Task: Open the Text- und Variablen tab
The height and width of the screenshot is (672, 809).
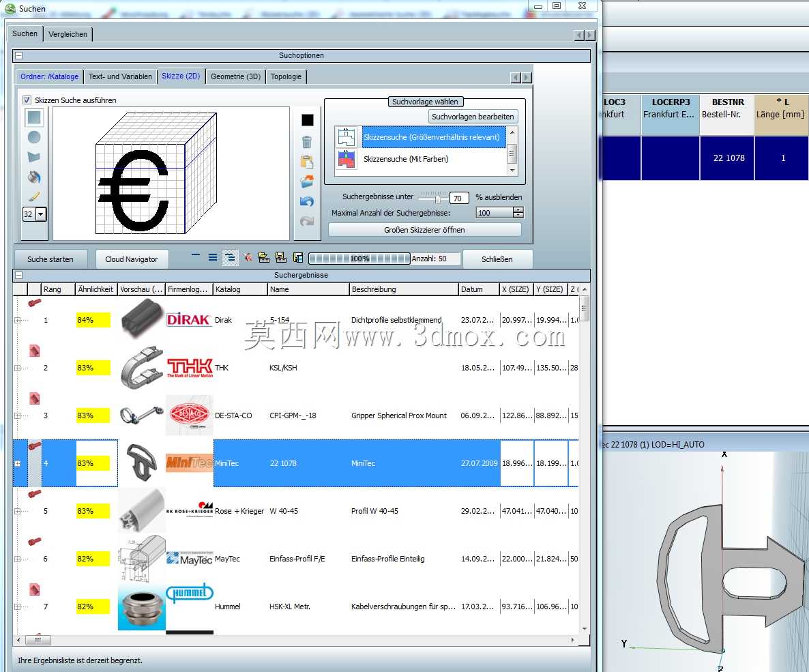Action: tap(120, 76)
